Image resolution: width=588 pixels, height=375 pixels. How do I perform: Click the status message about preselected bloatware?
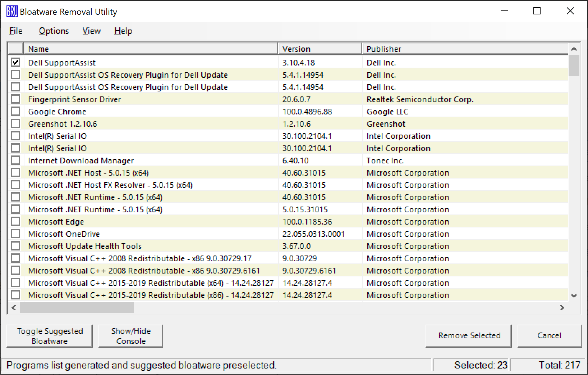[x=142, y=365]
